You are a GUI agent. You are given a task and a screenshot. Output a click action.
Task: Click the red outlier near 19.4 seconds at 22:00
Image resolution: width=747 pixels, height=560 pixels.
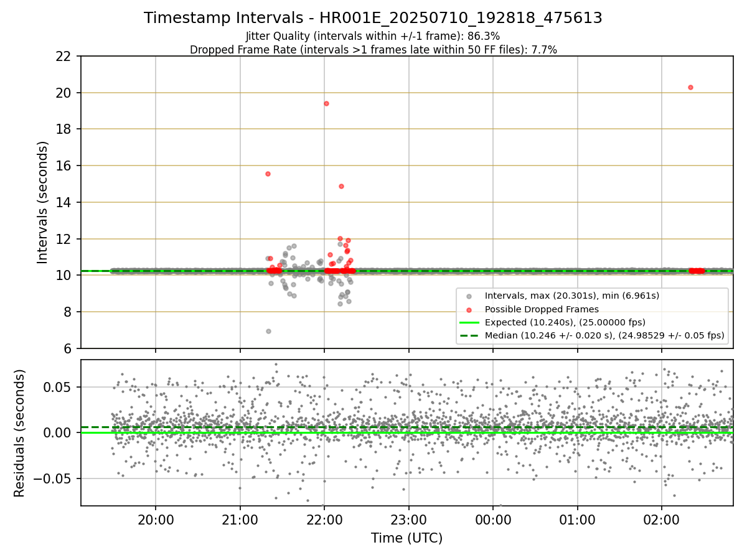pos(326,103)
